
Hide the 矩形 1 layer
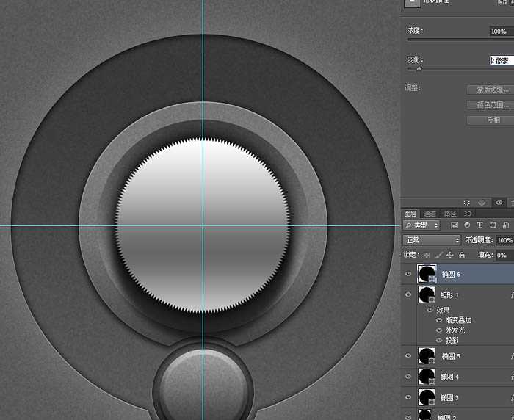pyautogui.click(x=408, y=294)
